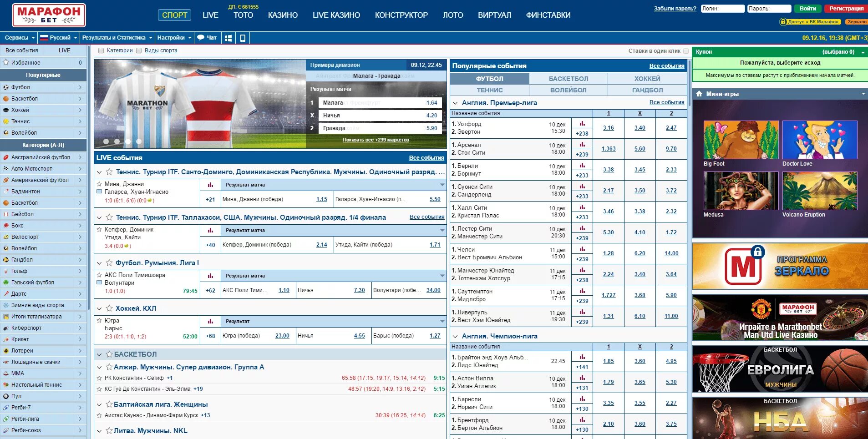Favorite the Футбол. Румыния. Лига I star
Image resolution: width=868 pixels, height=439 pixels.
click(x=109, y=262)
